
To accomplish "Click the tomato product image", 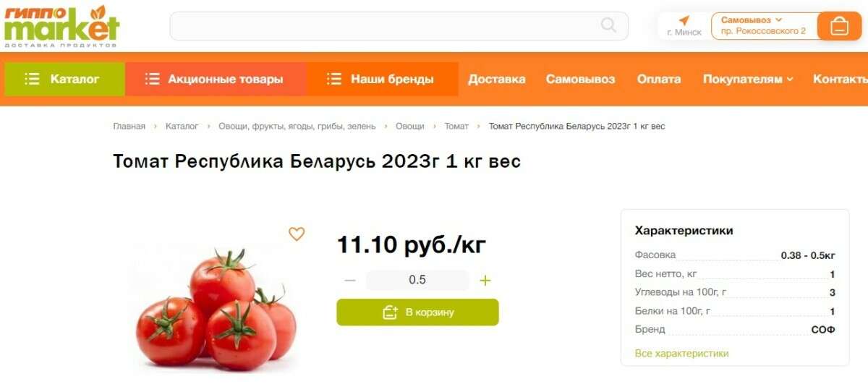I will 217,309.
